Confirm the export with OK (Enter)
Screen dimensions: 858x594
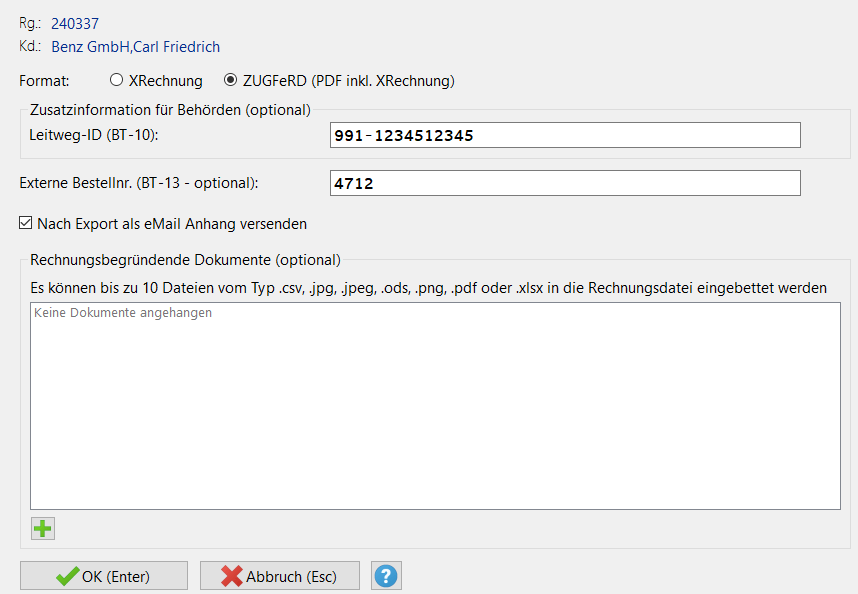pyautogui.click(x=104, y=576)
